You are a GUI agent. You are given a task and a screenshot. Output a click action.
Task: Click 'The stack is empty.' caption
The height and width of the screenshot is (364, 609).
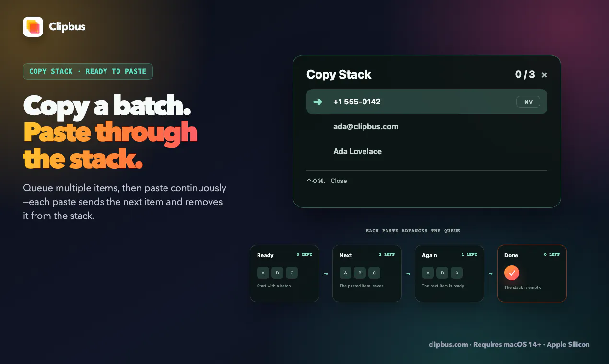(x=523, y=288)
